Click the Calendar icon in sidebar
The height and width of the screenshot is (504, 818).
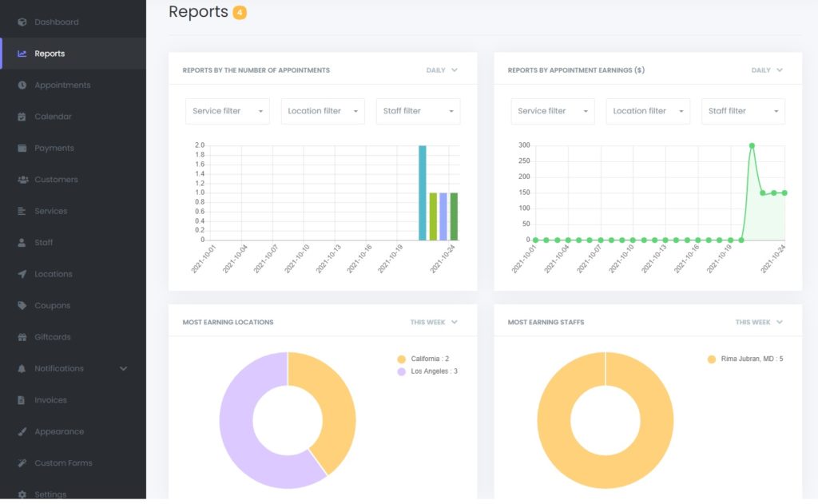(x=22, y=117)
